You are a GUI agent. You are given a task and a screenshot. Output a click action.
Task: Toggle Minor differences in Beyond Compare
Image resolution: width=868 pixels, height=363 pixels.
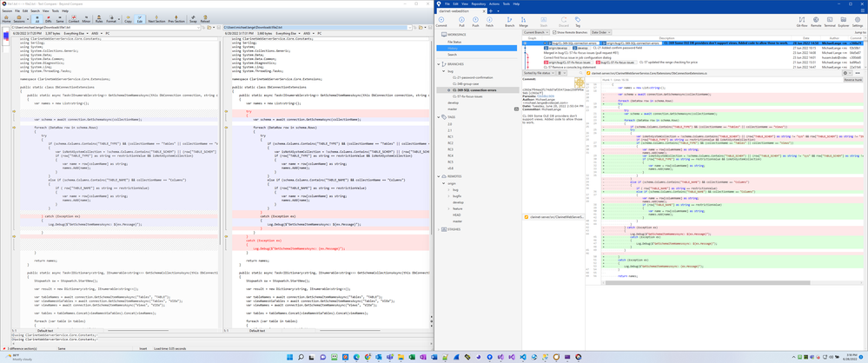[x=86, y=19]
